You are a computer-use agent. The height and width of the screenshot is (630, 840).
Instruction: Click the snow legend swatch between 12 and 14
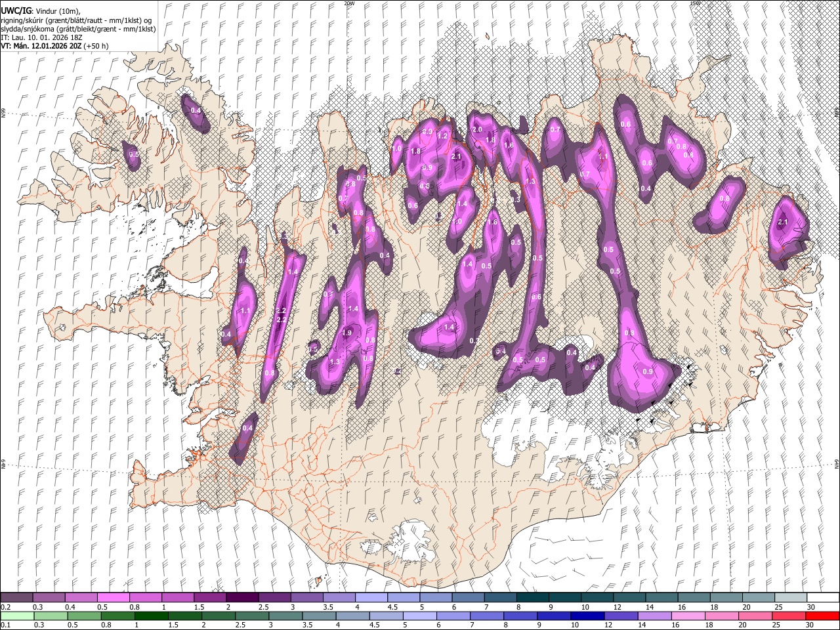(x=629, y=597)
